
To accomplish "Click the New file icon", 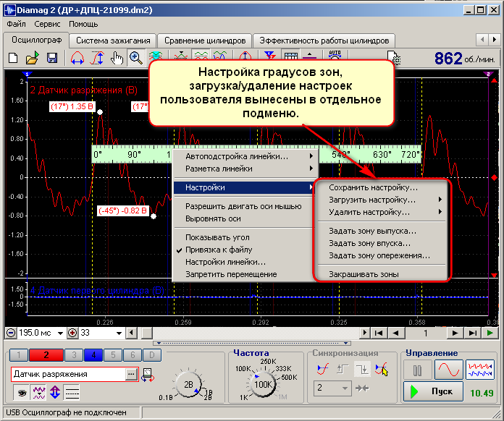I will (x=13, y=59).
